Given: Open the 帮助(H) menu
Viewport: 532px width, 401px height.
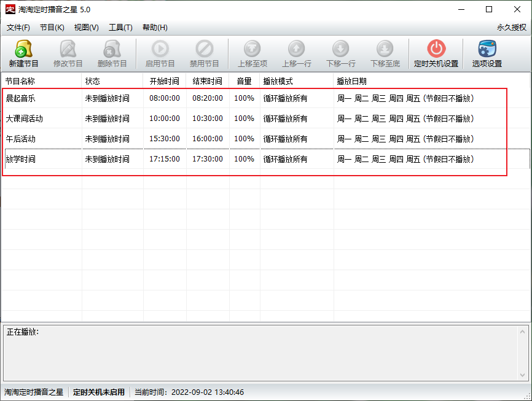Looking at the screenshot, I should coord(155,28).
